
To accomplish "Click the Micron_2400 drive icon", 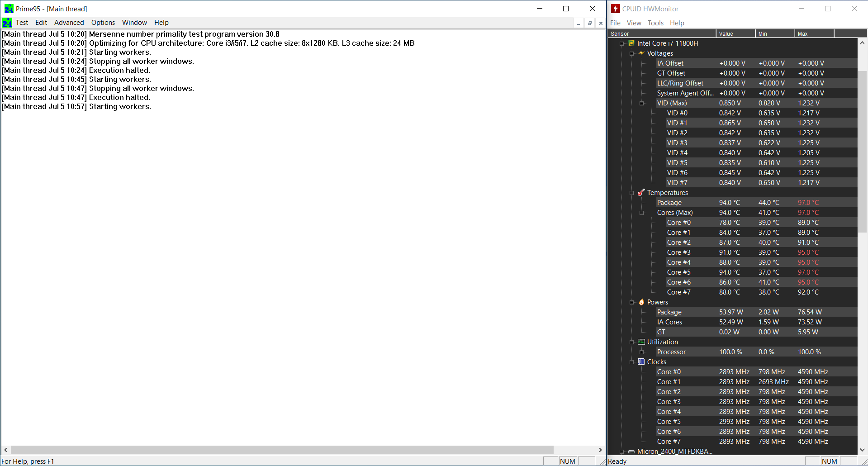I will 631,452.
